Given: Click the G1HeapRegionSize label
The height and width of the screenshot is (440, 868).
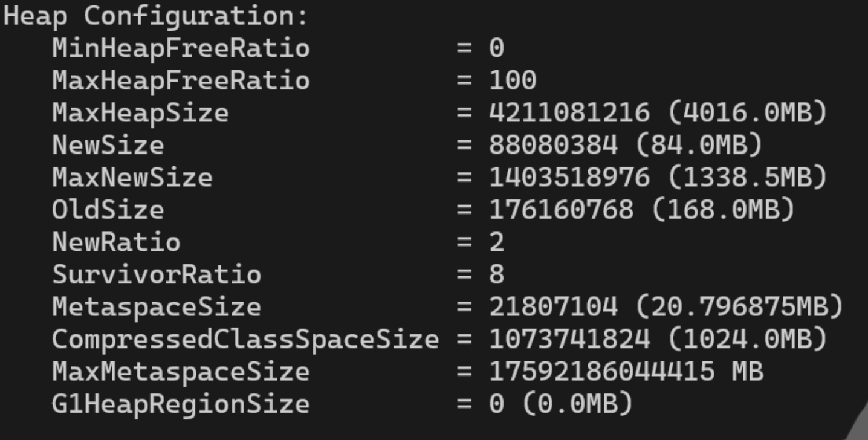Looking at the screenshot, I should pyautogui.click(x=181, y=404).
